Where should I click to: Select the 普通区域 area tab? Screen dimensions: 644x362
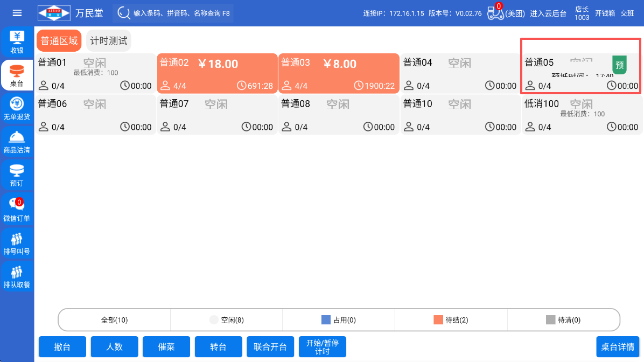coord(59,41)
